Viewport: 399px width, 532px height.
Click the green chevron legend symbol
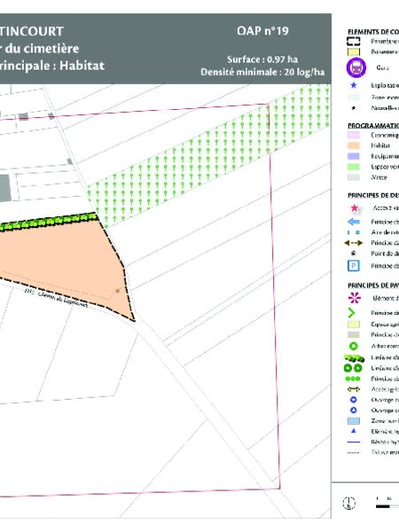click(351, 313)
